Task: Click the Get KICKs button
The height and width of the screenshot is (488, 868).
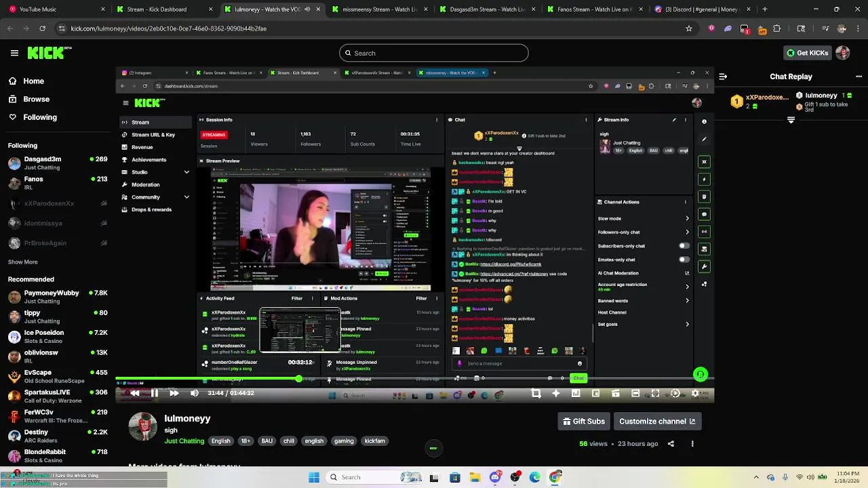Action: coord(807,53)
